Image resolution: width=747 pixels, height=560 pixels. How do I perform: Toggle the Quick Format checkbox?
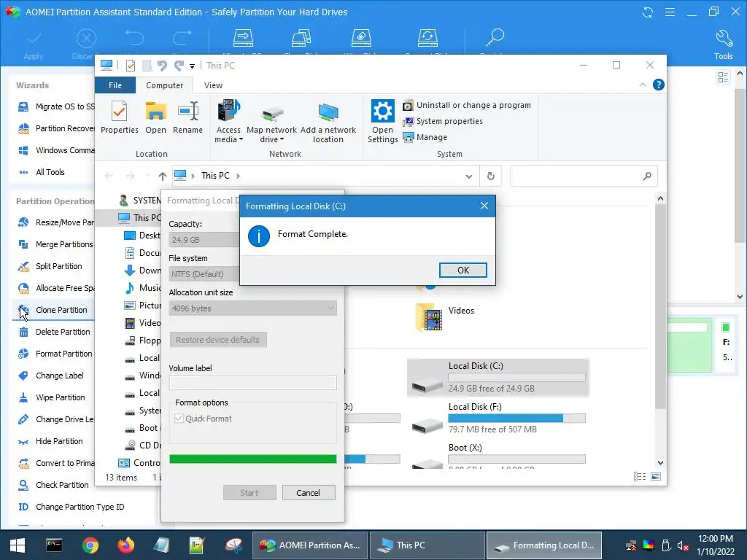pyautogui.click(x=179, y=418)
